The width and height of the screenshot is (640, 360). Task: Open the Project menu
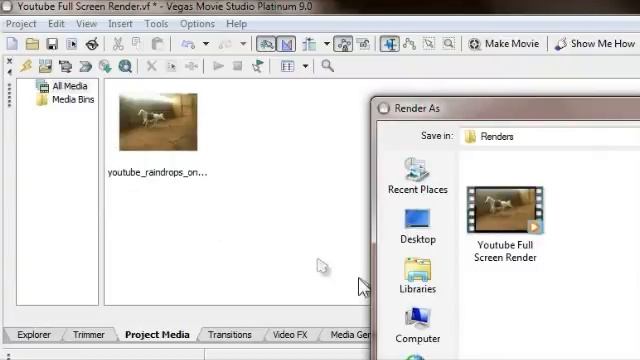pos(21,24)
